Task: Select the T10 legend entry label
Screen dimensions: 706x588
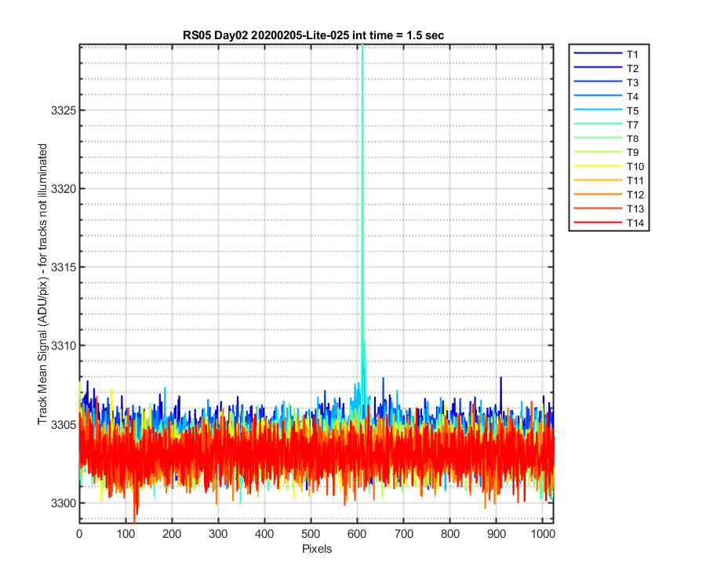Action: pyautogui.click(x=635, y=167)
